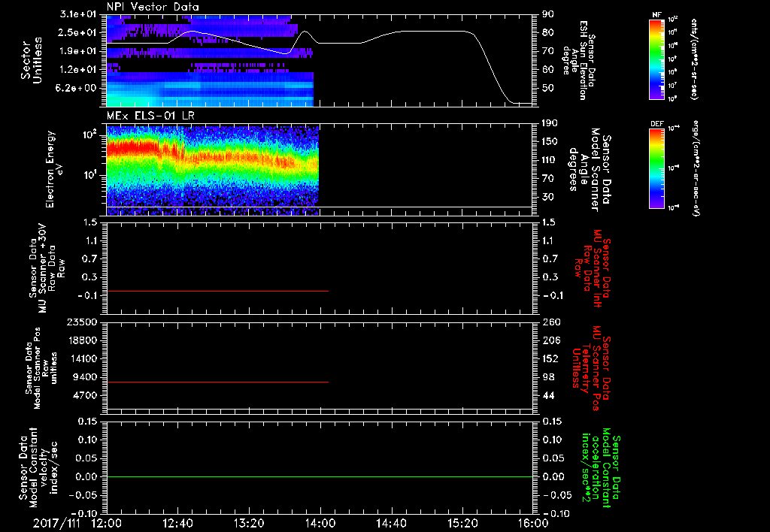This screenshot has height=532, width=770.
Task: Click the 12:40 time axis label
Action: tap(177, 523)
